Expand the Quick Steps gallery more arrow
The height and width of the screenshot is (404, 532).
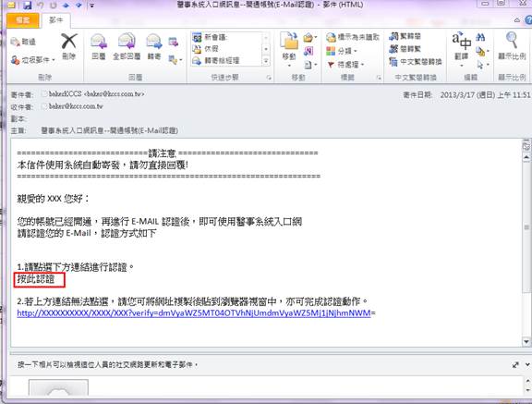(x=266, y=61)
